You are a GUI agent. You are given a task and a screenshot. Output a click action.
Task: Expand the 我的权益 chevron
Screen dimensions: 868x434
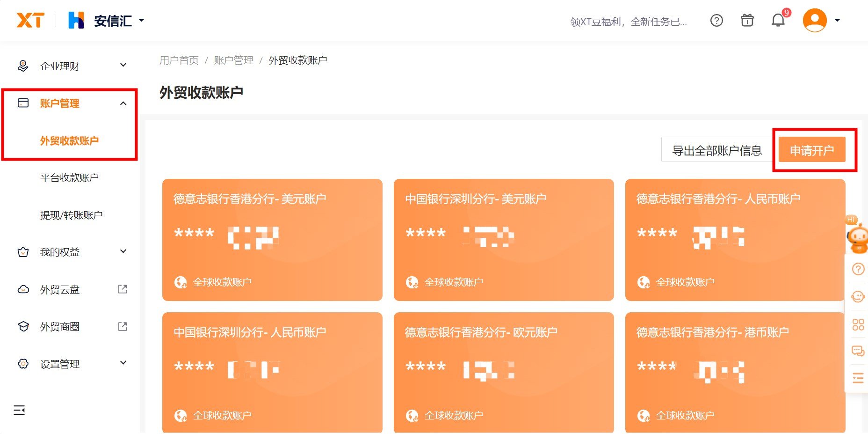(x=123, y=251)
